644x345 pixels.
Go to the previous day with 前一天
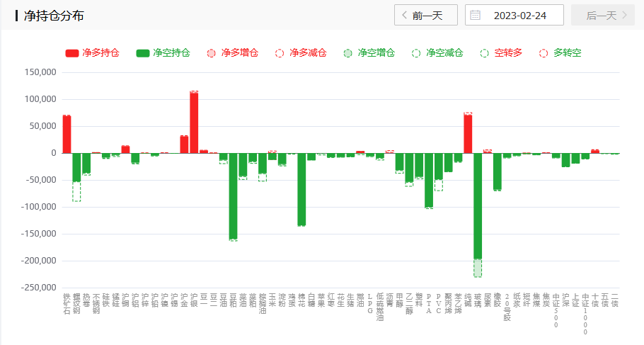tap(427, 16)
